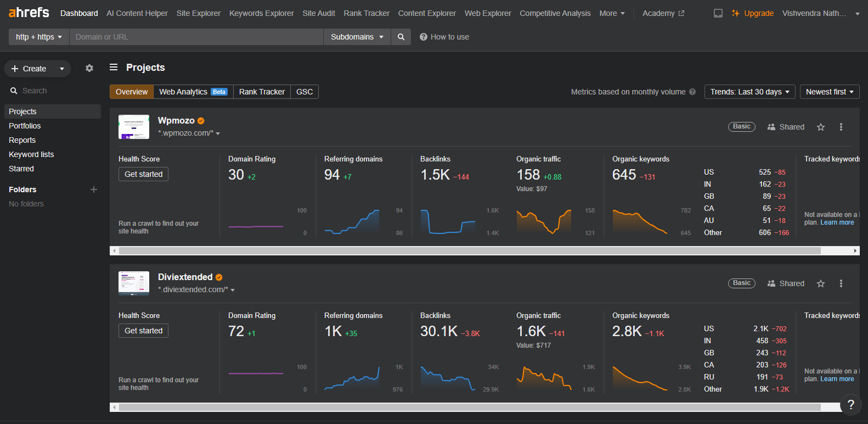Open AI Content Helper
Screen dimensions: 868x424
(x=137, y=13)
